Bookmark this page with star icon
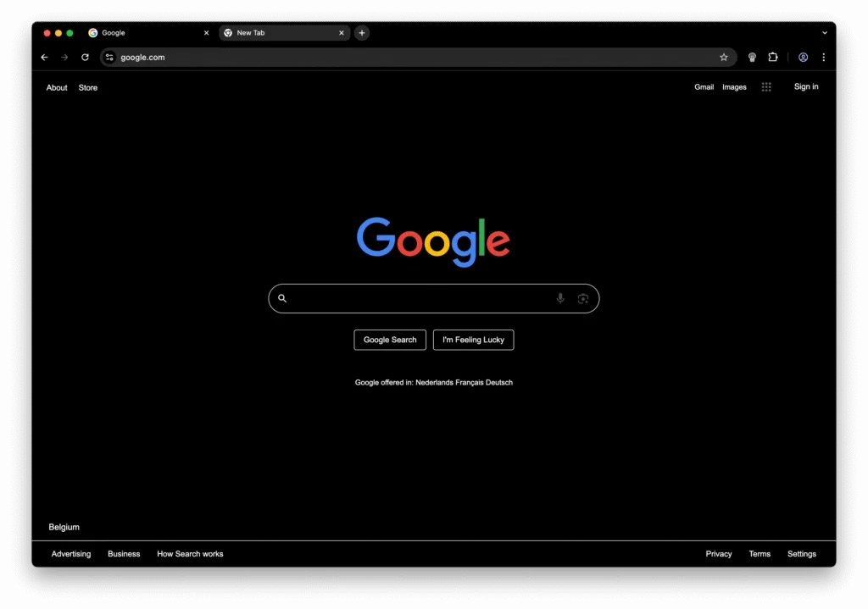The image size is (868, 609). click(x=724, y=58)
